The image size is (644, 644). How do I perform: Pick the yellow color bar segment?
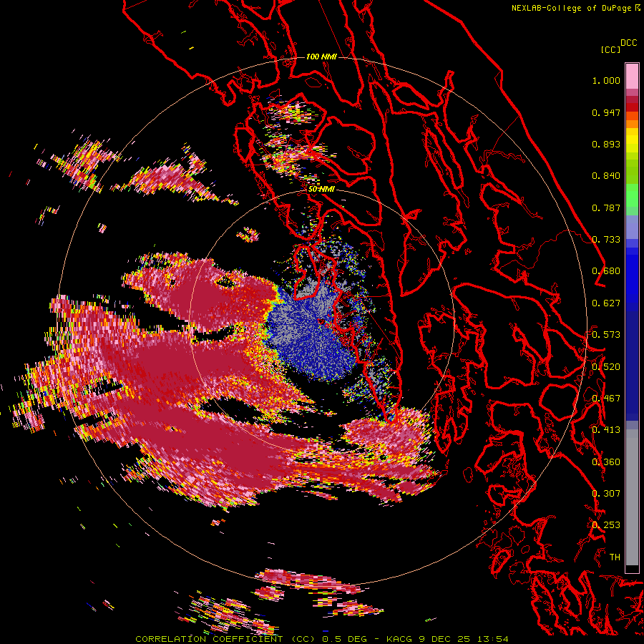click(632, 140)
